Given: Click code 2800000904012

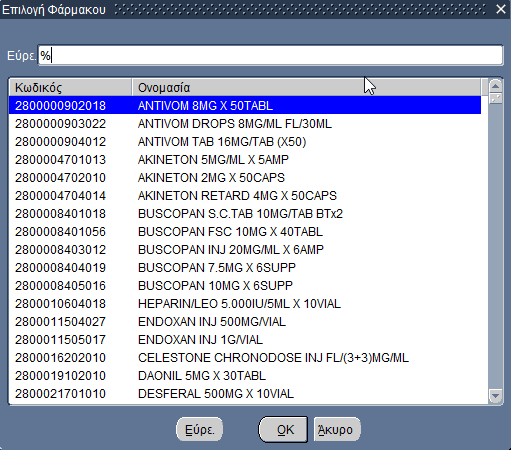Looking at the screenshot, I should [x=60, y=142].
